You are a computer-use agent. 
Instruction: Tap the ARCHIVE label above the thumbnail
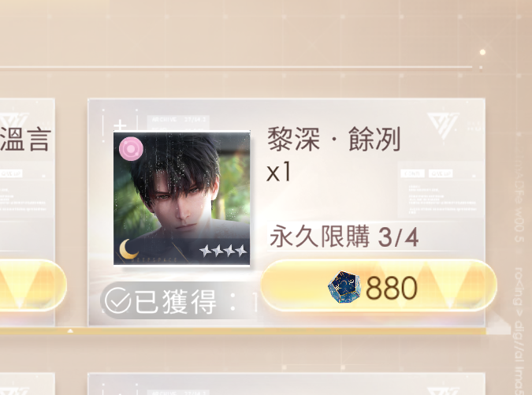pos(165,120)
